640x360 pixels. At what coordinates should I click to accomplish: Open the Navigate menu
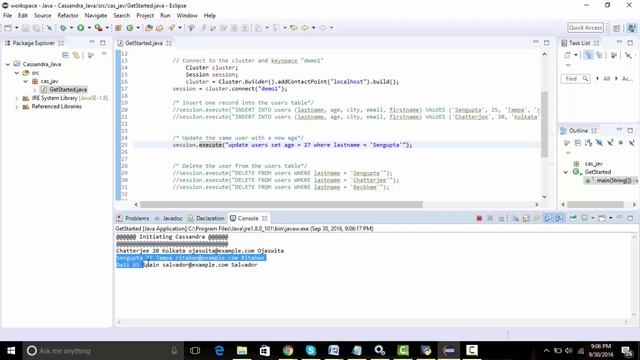tap(96, 16)
